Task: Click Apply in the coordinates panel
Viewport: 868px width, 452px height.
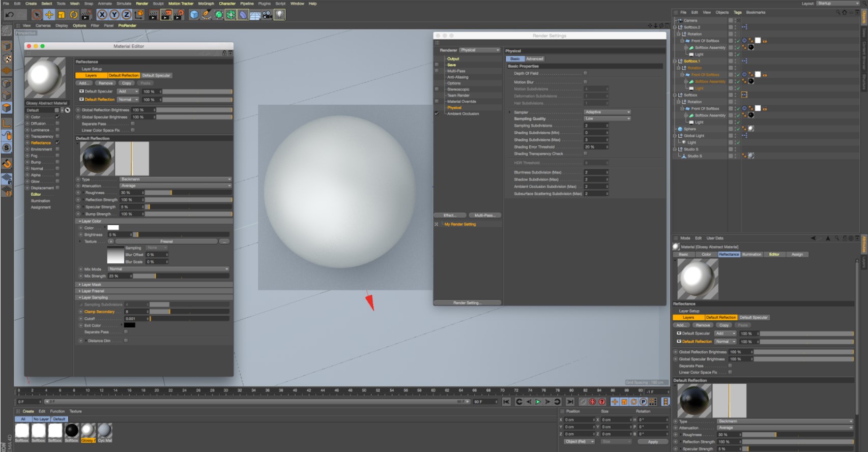Action: pos(653,441)
